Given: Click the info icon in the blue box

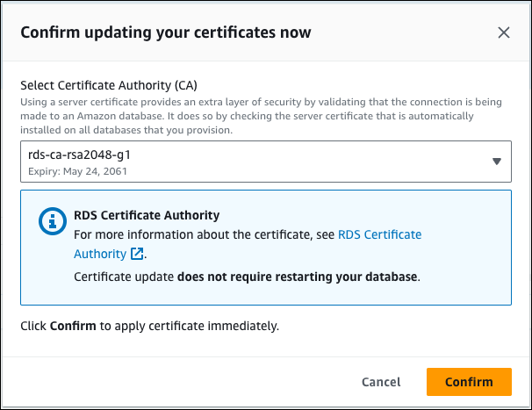Looking at the screenshot, I should coord(53,220).
